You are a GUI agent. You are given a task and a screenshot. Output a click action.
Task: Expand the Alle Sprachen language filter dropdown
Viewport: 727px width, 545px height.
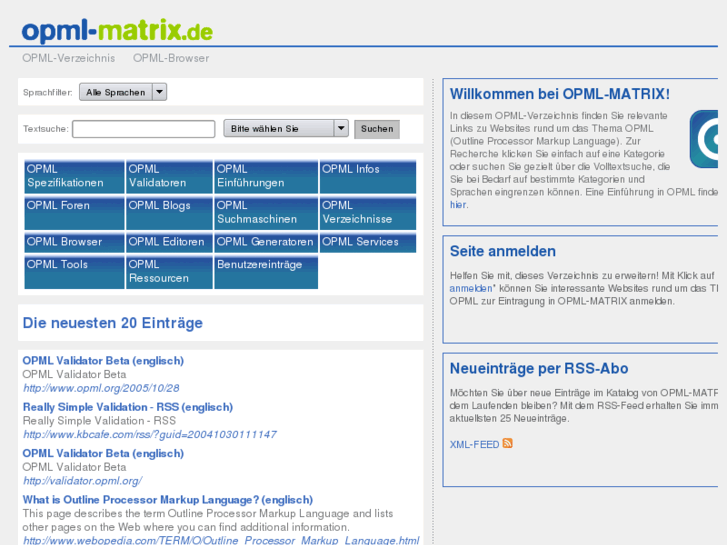click(123, 92)
